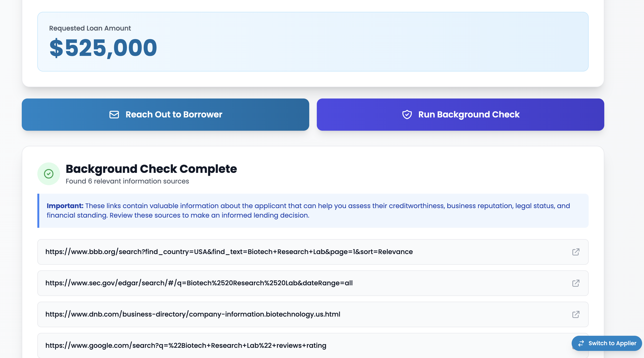644x358 pixels.
Task: Open external link icon for sec.gov result
Action: point(575,283)
